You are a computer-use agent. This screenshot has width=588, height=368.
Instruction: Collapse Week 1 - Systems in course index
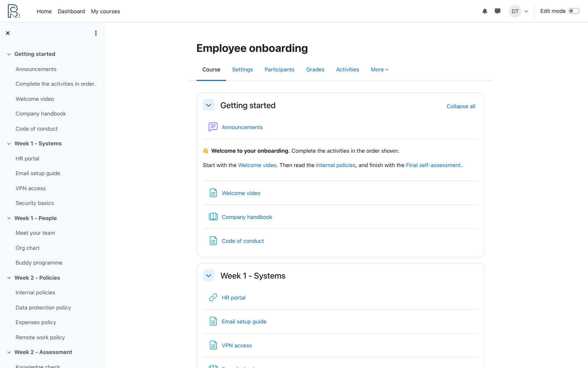click(x=9, y=144)
